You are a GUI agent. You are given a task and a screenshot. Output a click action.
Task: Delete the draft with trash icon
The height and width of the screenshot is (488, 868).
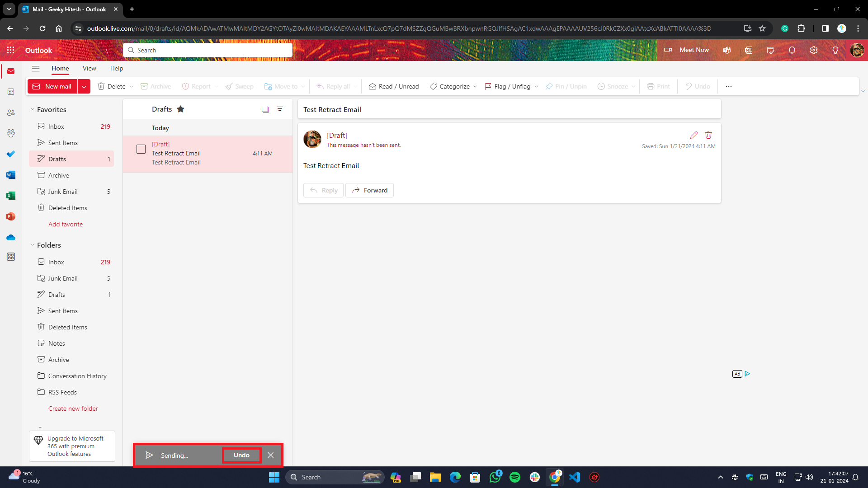click(x=708, y=135)
